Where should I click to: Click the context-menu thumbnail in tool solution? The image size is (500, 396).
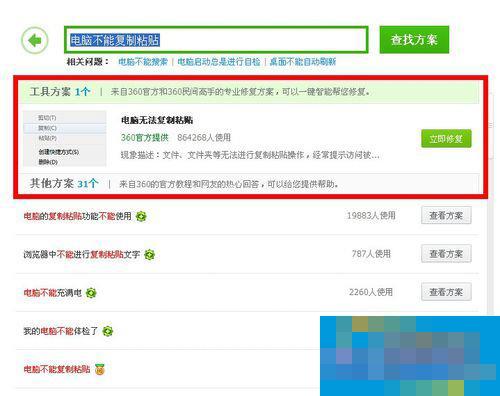[x=65, y=139]
